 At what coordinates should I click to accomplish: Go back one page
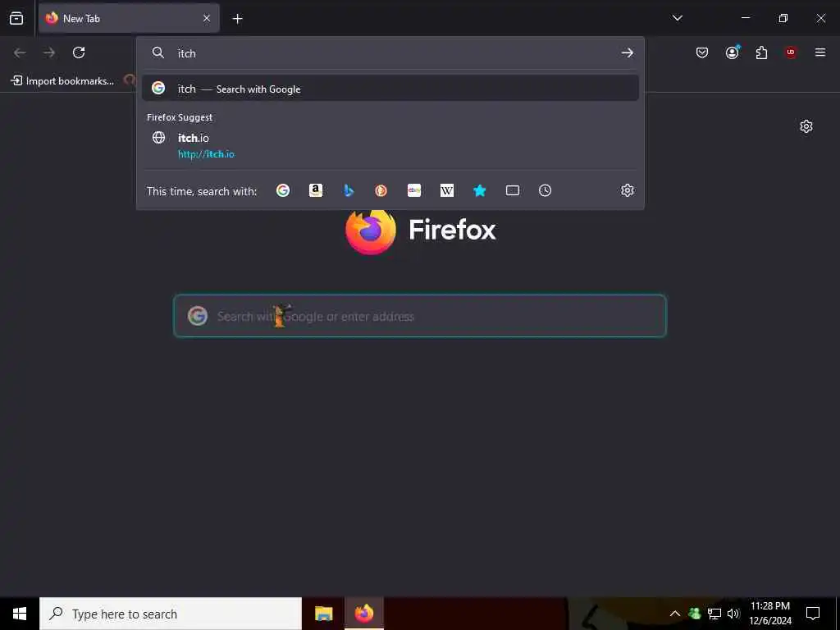pyautogui.click(x=20, y=52)
